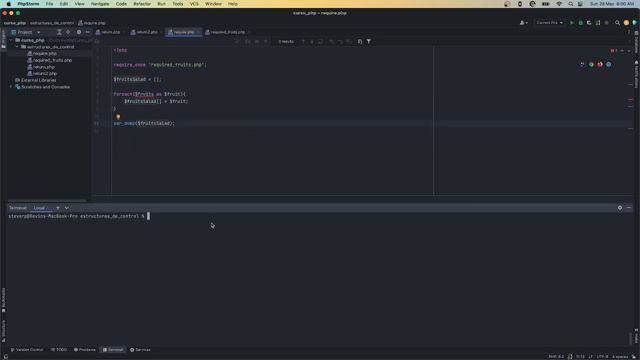The image size is (640, 360).
Task: Select External Libraries in project tree
Action: tap(38, 80)
